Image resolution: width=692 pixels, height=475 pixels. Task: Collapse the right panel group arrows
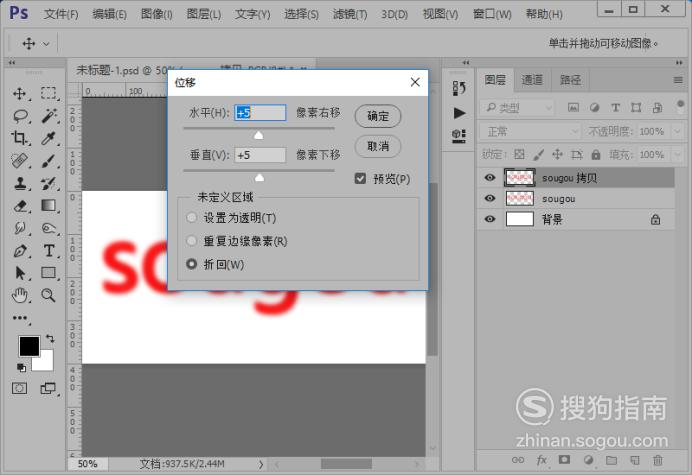pyautogui.click(x=679, y=63)
